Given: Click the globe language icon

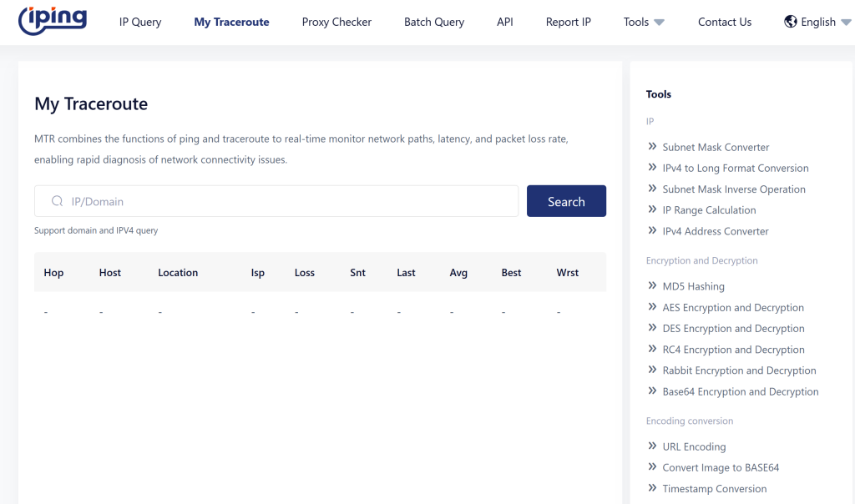Looking at the screenshot, I should tap(790, 22).
